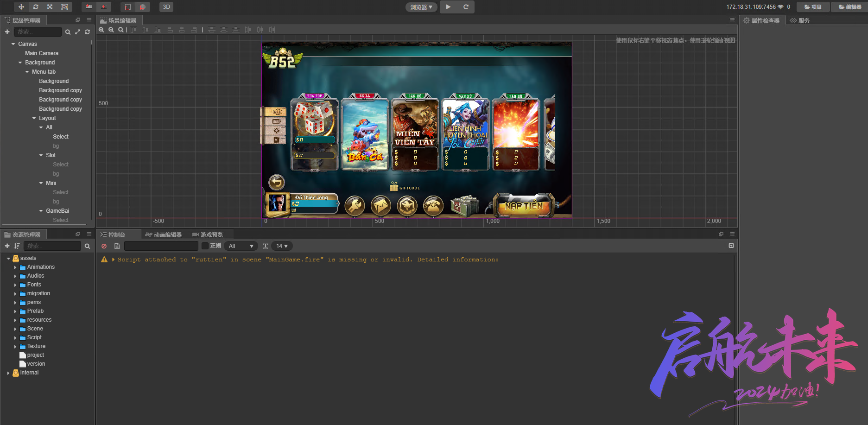This screenshot has height=425, width=868.
Task: Collapse the Mini node
Action: (x=41, y=183)
